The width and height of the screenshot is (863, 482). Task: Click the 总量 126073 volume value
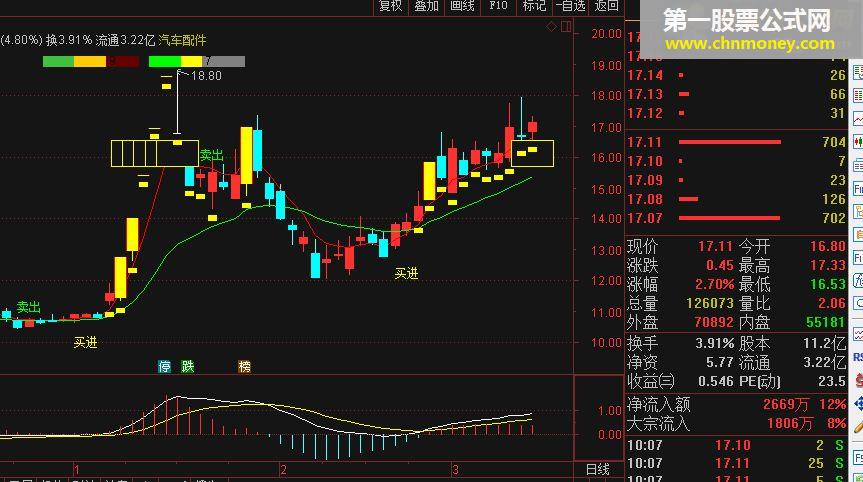[710, 303]
